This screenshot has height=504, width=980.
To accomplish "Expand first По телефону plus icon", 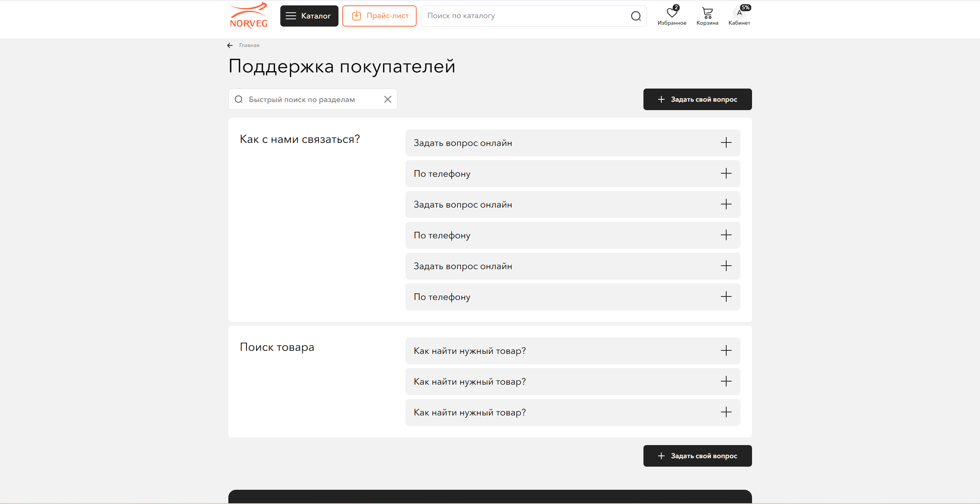I will (726, 174).
